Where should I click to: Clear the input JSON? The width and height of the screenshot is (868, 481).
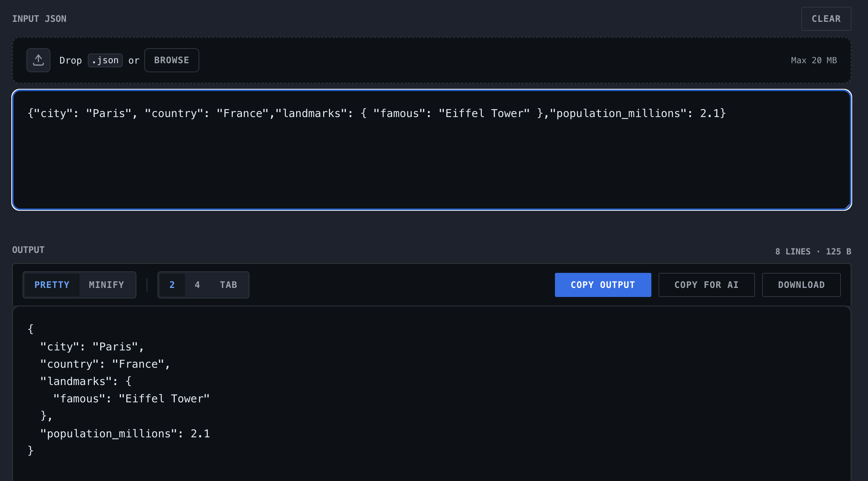click(826, 18)
